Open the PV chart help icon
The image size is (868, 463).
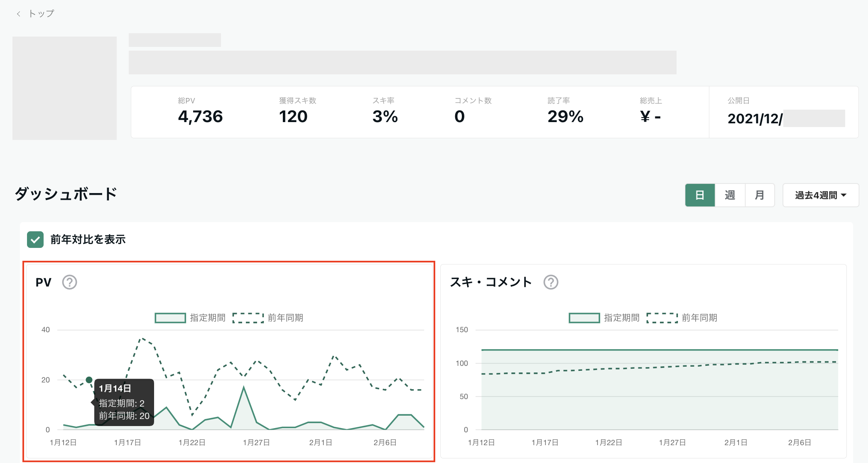pyautogui.click(x=69, y=282)
